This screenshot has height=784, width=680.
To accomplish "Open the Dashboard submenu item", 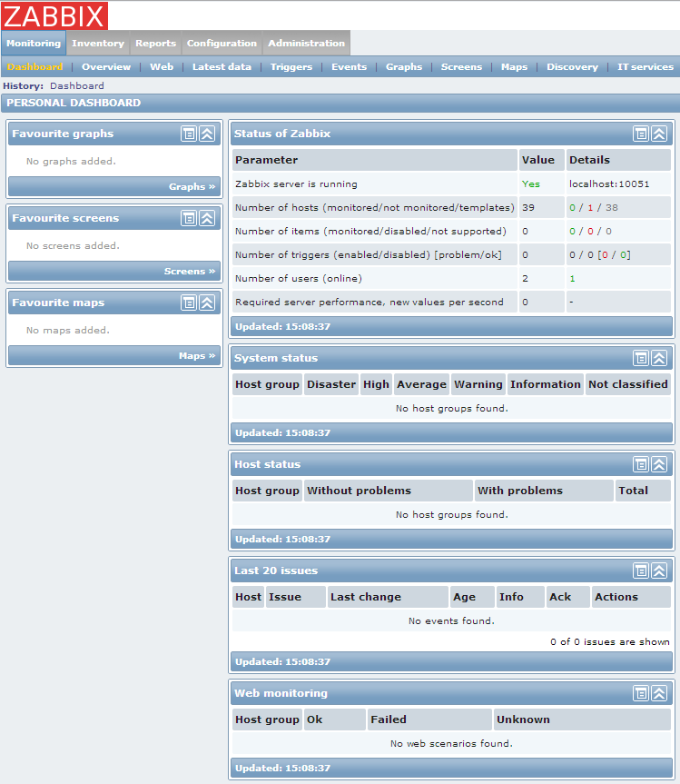I will [35, 67].
